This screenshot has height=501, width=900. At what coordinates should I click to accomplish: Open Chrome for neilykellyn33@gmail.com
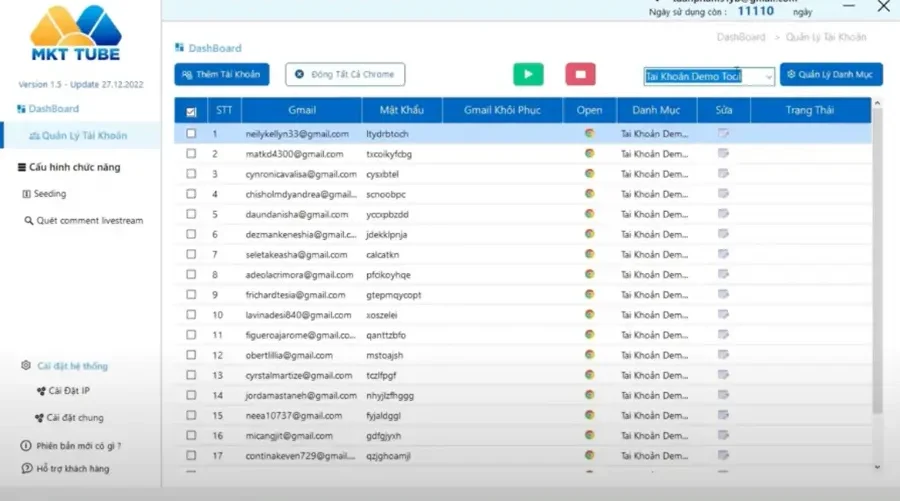[589, 134]
